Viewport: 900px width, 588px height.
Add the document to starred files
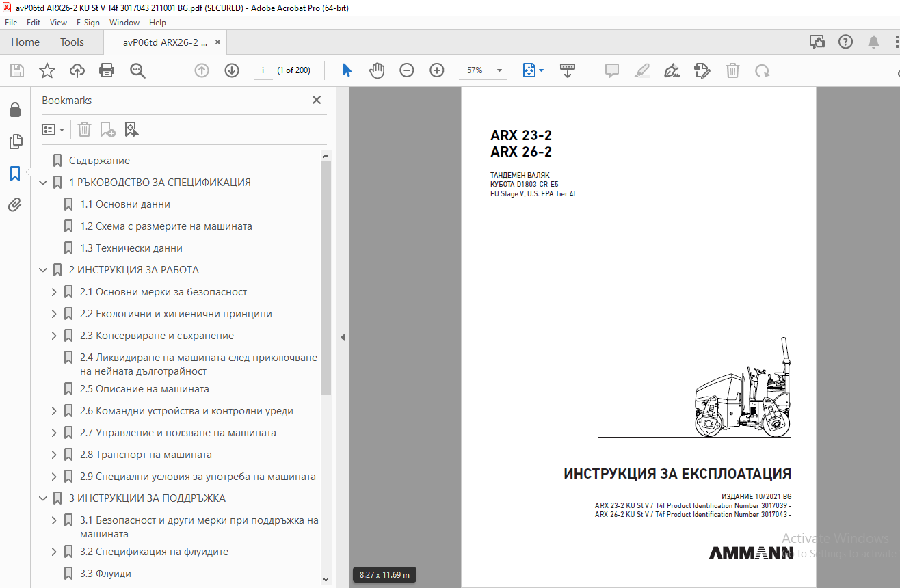coord(47,70)
